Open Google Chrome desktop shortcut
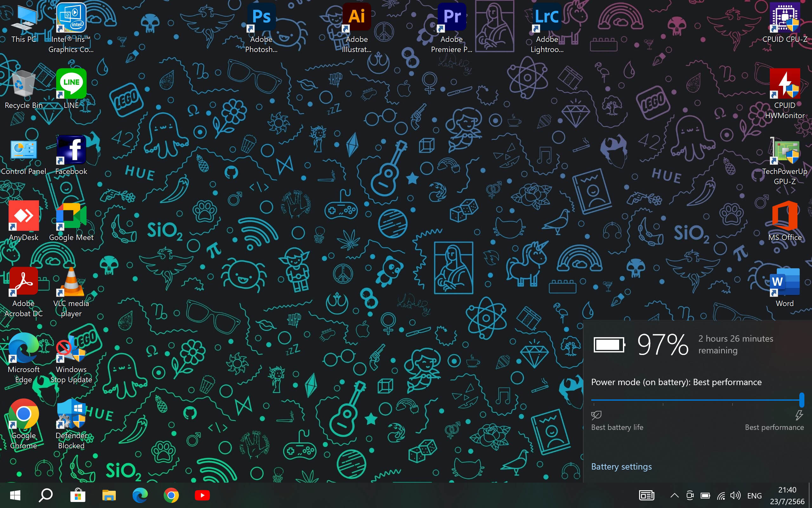 (23, 424)
